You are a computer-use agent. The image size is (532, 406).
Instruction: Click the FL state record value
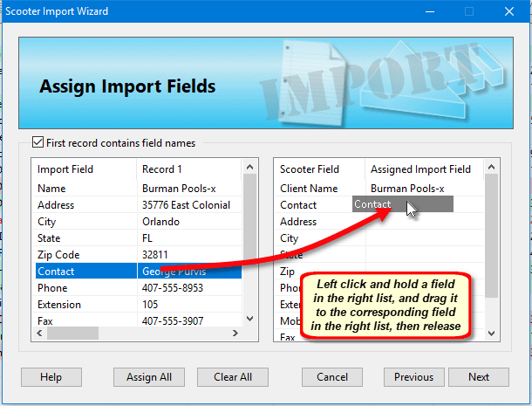(147, 237)
